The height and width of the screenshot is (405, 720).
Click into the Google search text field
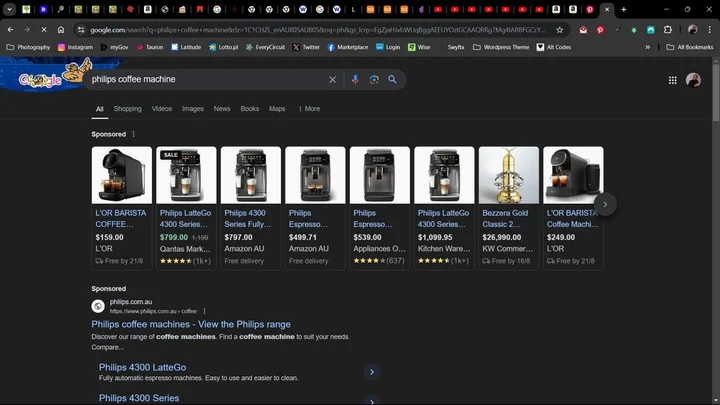pos(207,79)
